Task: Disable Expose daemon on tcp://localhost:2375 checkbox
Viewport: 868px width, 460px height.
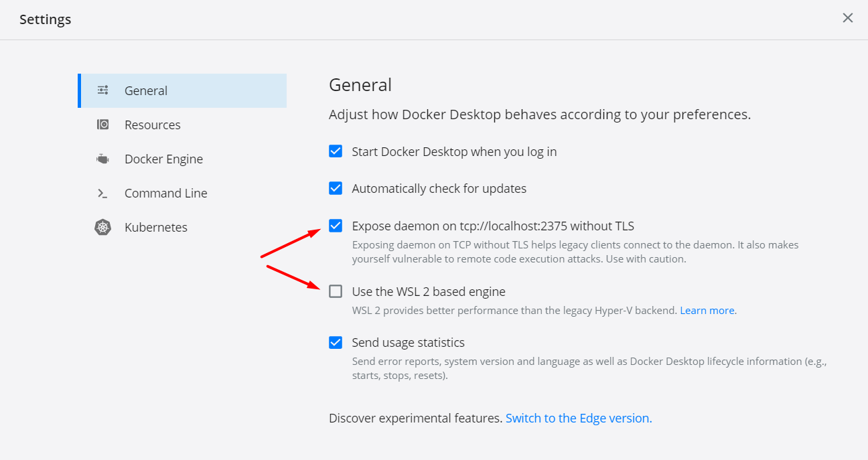Action: click(x=336, y=226)
